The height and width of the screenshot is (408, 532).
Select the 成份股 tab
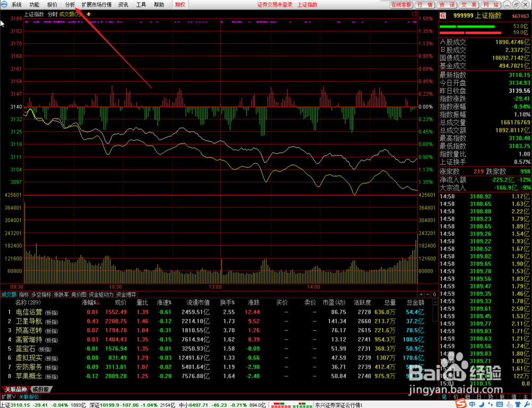(x=41, y=389)
